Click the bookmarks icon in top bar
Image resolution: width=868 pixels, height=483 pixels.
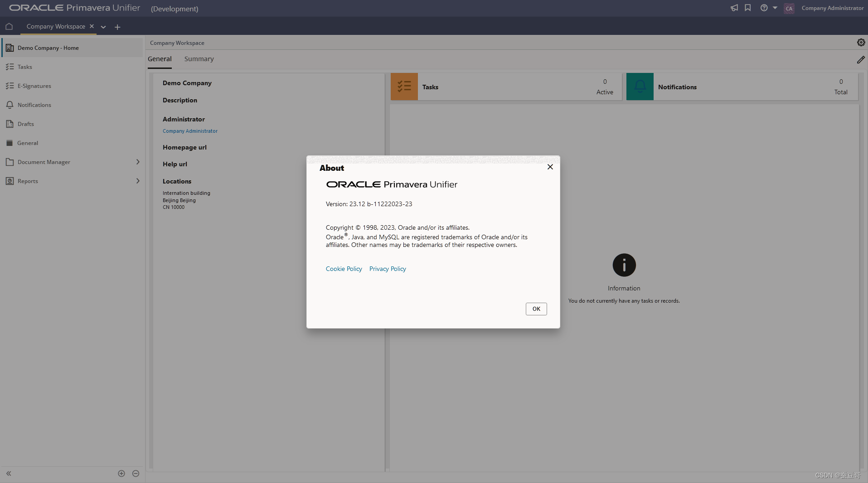pyautogui.click(x=748, y=8)
